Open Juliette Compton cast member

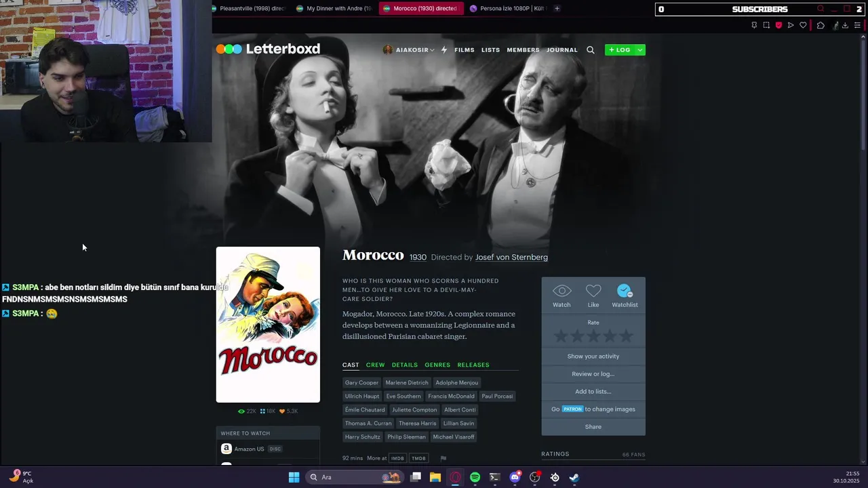pos(414,409)
